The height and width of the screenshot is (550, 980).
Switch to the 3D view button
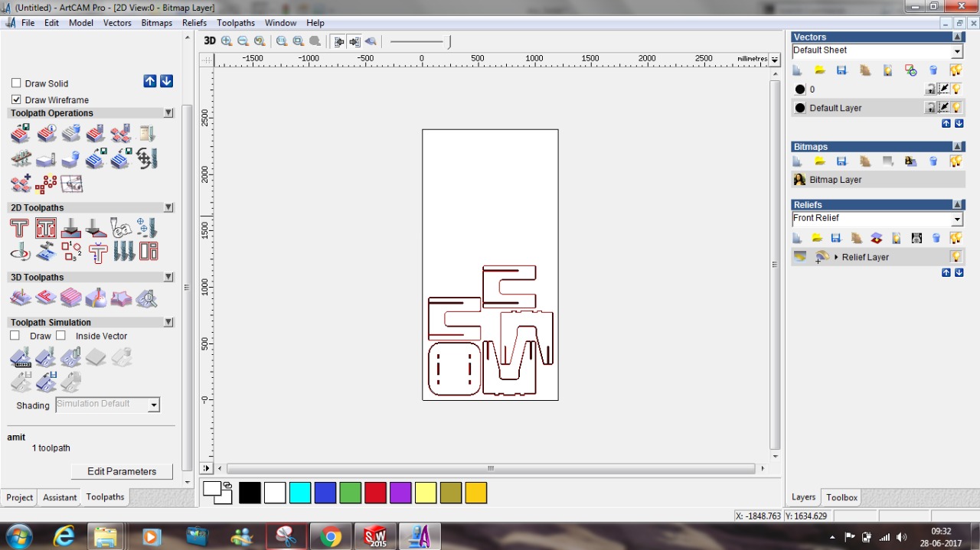pyautogui.click(x=210, y=41)
